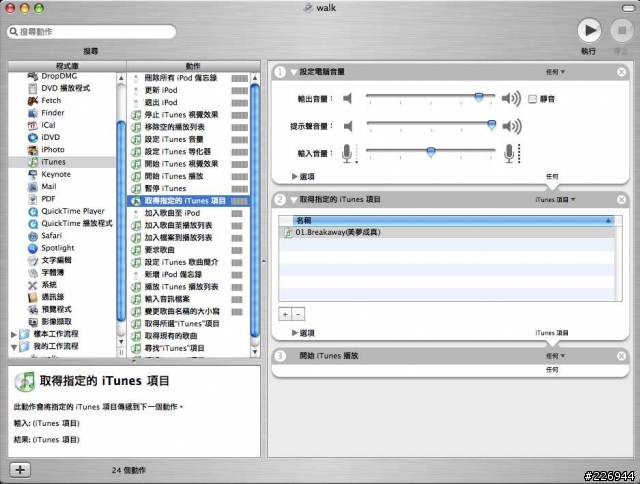Select 影像擷取 in the library list
The height and width of the screenshot is (484, 640).
coord(56,322)
